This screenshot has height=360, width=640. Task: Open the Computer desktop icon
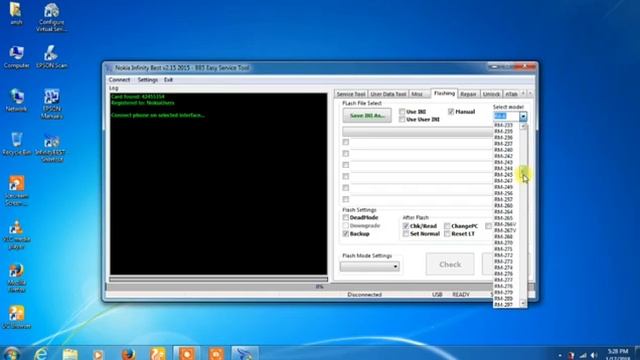pyautogui.click(x=16, y=56)
